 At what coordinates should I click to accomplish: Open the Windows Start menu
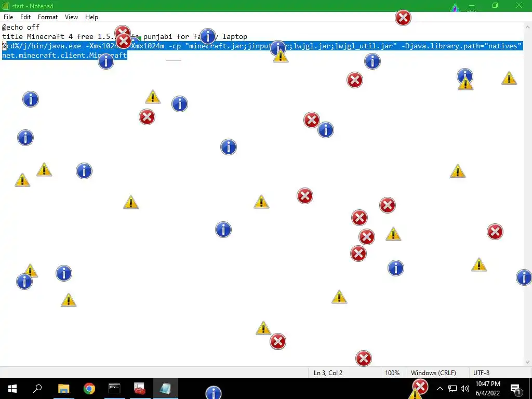point(12,389)
